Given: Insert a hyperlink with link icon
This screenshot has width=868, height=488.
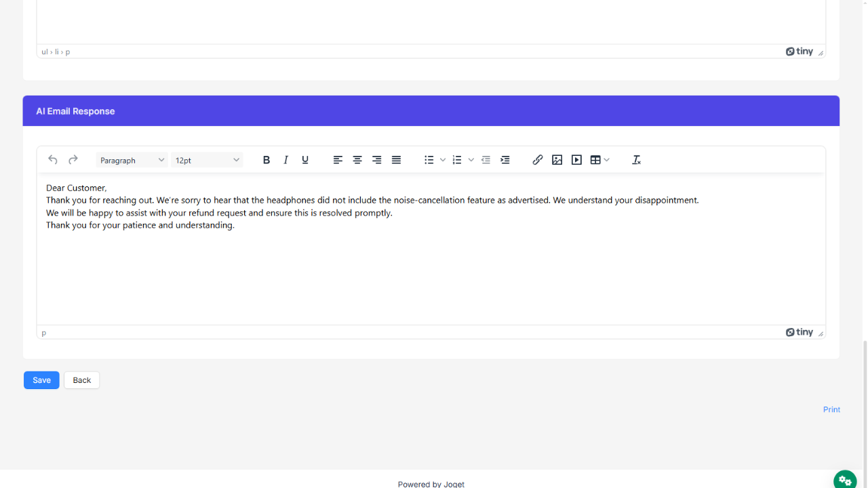Looking at the screenshot, I should tap(538, 160).
